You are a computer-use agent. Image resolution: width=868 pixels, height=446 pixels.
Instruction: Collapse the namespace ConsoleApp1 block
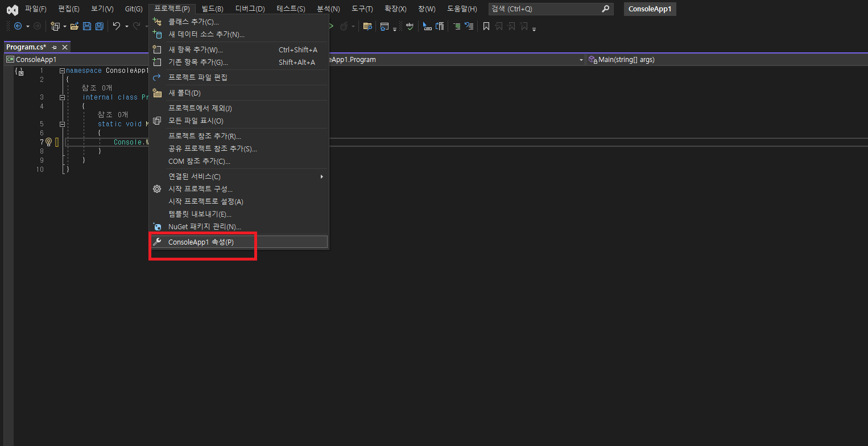62,71
